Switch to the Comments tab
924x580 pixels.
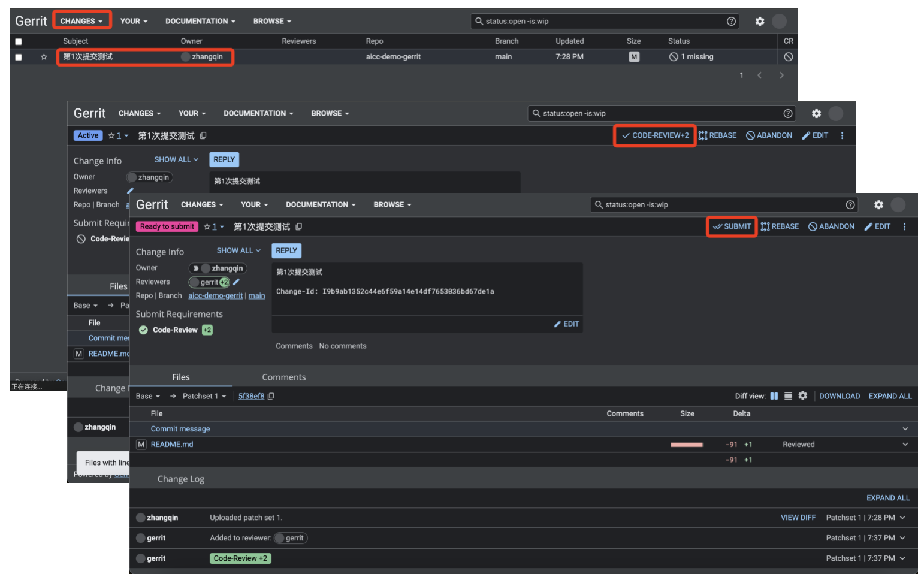[283, 377]
